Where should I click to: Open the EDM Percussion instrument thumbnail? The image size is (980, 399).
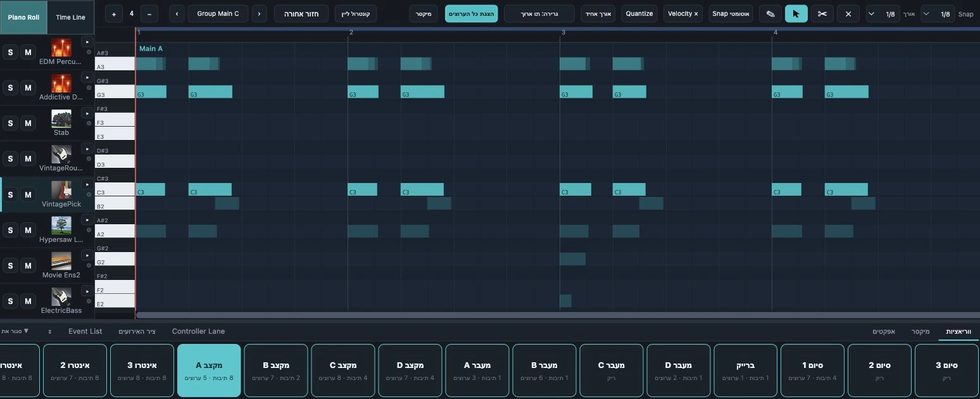pos(61,47)
